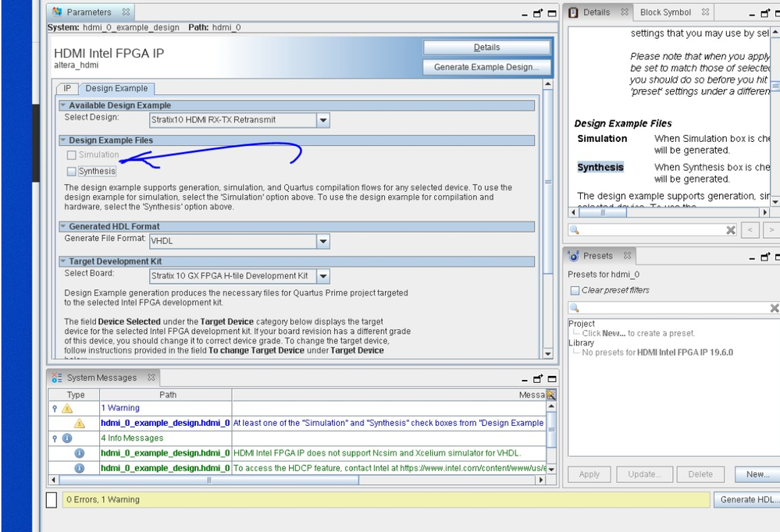Switch to the IP tab
This screenshot has width=780, height=532.
coord(66,88)
